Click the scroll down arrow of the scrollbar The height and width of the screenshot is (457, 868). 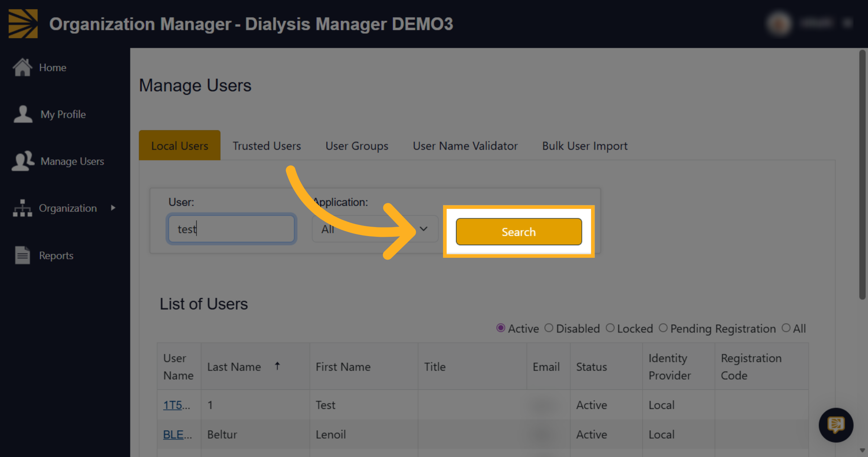pyautogui.click(x=862, y=450)
